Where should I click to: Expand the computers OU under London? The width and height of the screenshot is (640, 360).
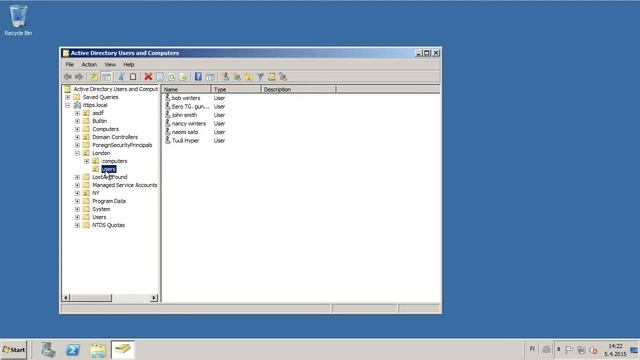tap(87, 161)
